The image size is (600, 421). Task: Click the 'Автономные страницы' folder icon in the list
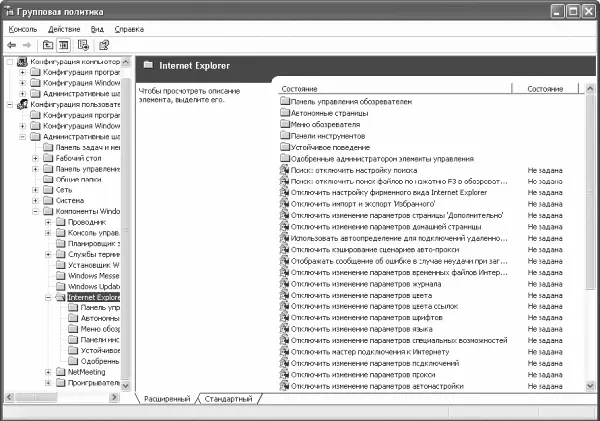pyautogui.click(x=285, y=112)
